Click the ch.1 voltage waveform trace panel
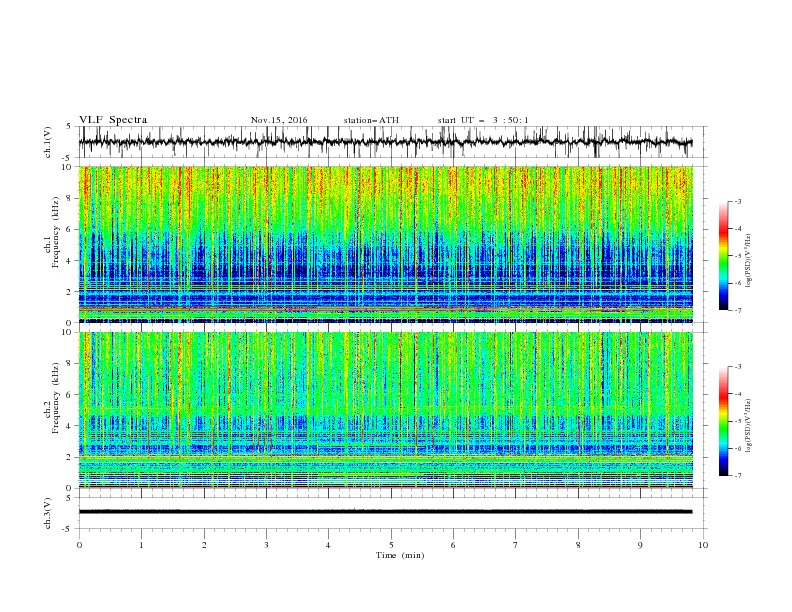Image resolution: width=792 pixels, height=612 pixels. (392, 142)
